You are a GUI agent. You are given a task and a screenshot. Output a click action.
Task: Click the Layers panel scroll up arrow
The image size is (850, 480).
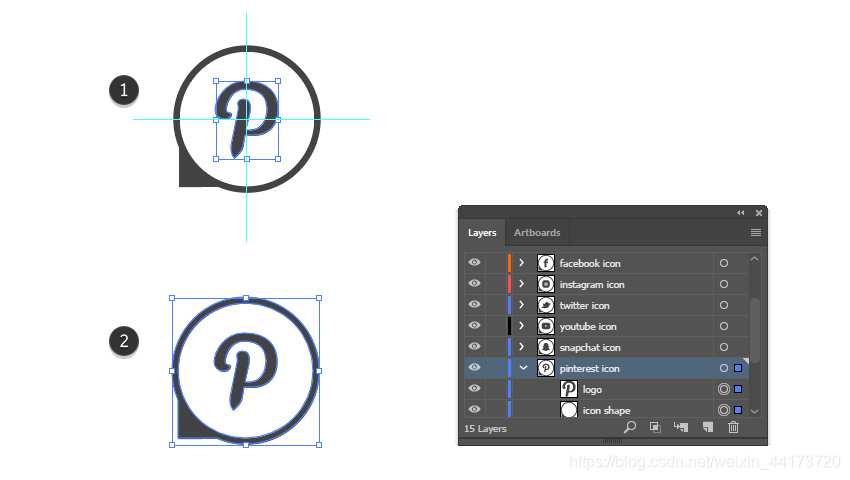[755, 259]
